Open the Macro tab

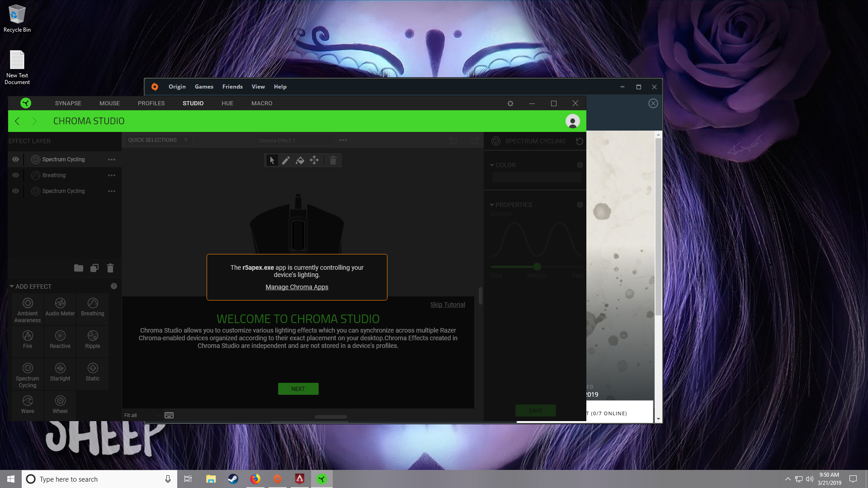pos(262,103)
